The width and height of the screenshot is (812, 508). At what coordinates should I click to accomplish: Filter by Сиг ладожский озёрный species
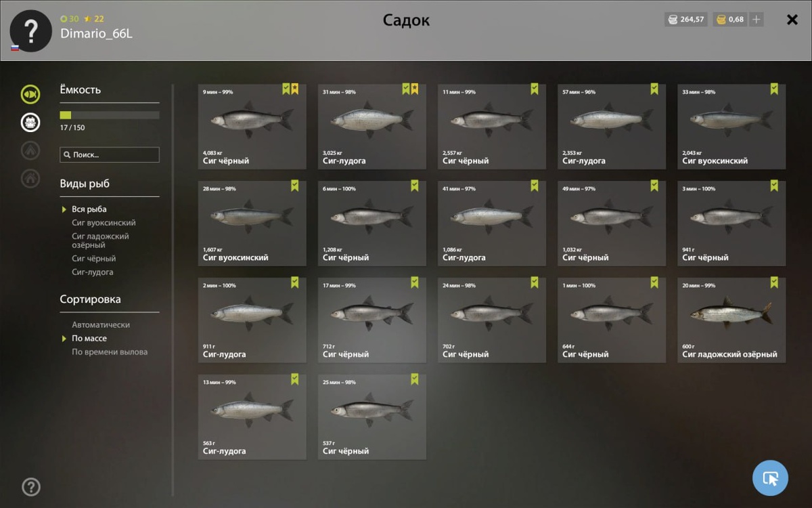pyautogui.click(x=100, y=240)
